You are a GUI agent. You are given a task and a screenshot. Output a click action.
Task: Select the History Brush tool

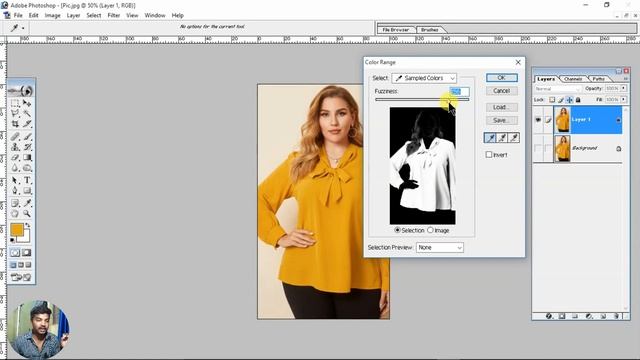click(27, 147)
